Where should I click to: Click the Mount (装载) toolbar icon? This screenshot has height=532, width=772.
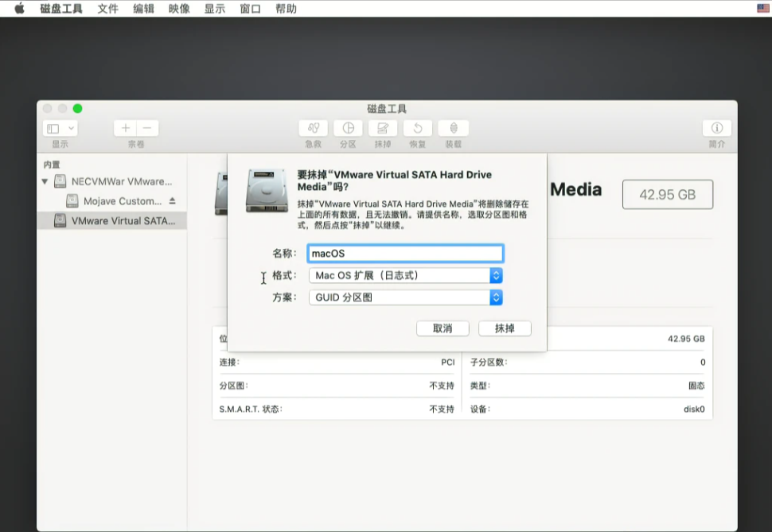[x=454, y=129]
